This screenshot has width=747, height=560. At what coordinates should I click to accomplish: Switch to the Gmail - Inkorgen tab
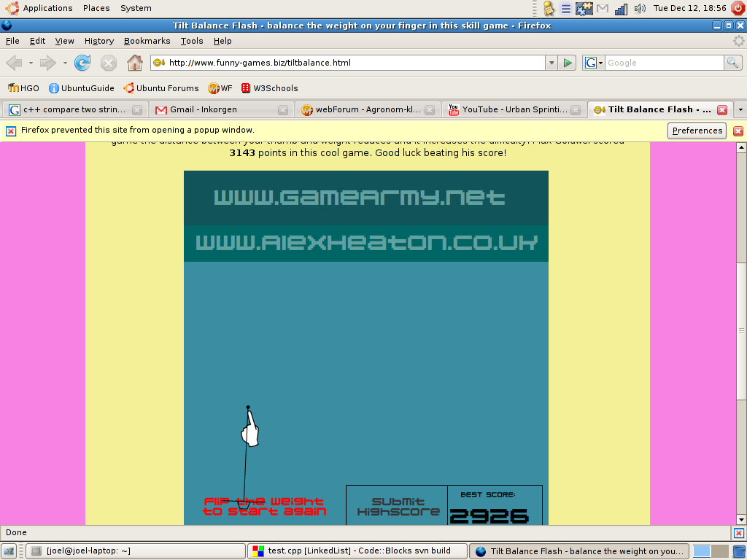(222, 109)
